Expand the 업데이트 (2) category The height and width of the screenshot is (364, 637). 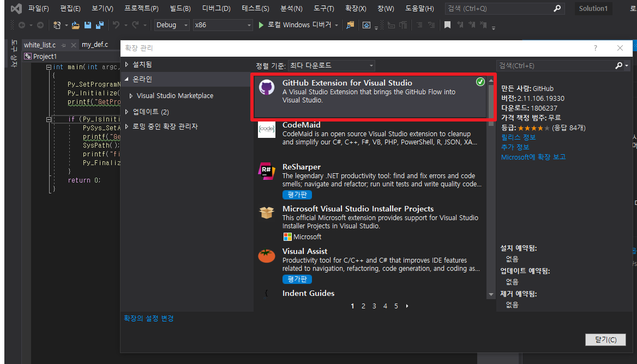127,112
